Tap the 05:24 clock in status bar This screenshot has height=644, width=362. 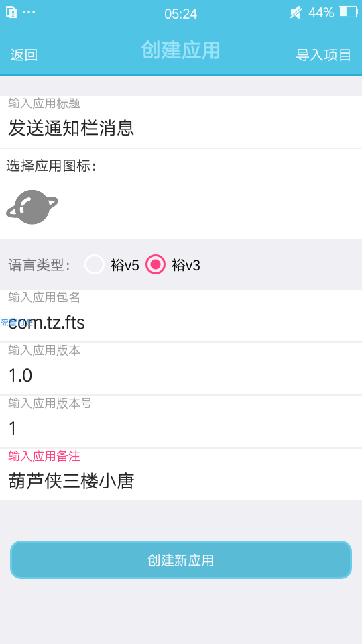pos(180,14)
